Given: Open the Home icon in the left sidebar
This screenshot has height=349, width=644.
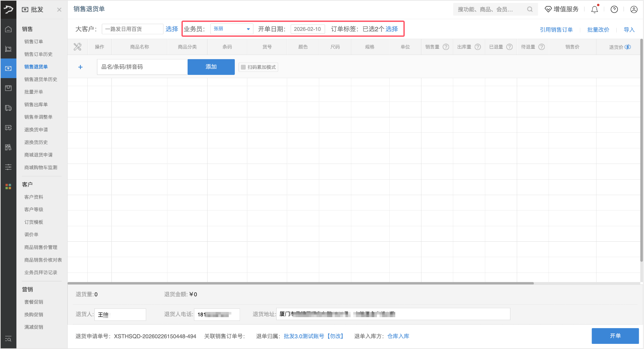Looking at the screenshot, I should [8, 29].
